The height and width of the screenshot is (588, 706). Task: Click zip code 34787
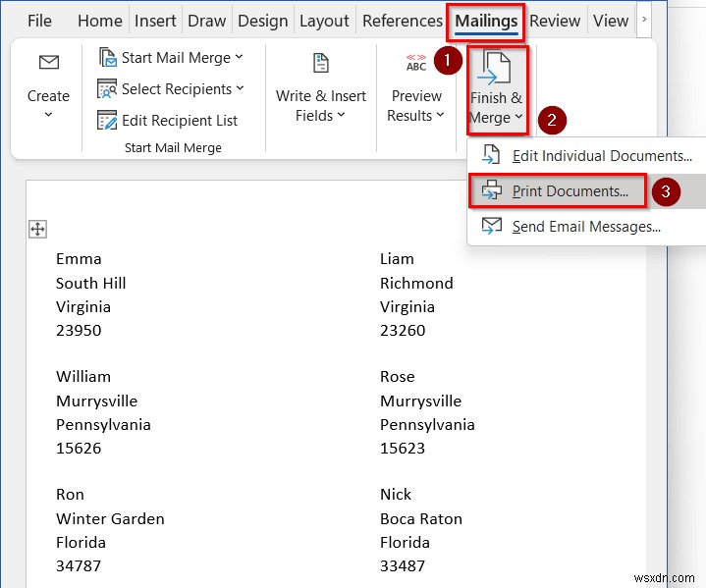79,566
